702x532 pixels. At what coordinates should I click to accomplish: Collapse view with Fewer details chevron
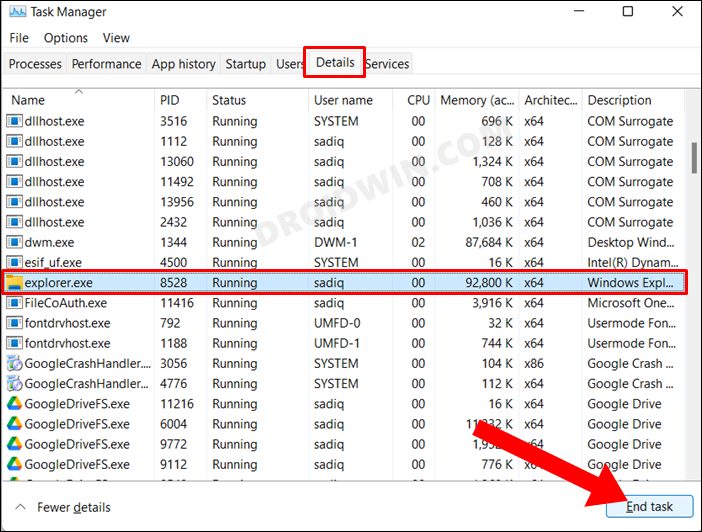click(x=20, y=507)
